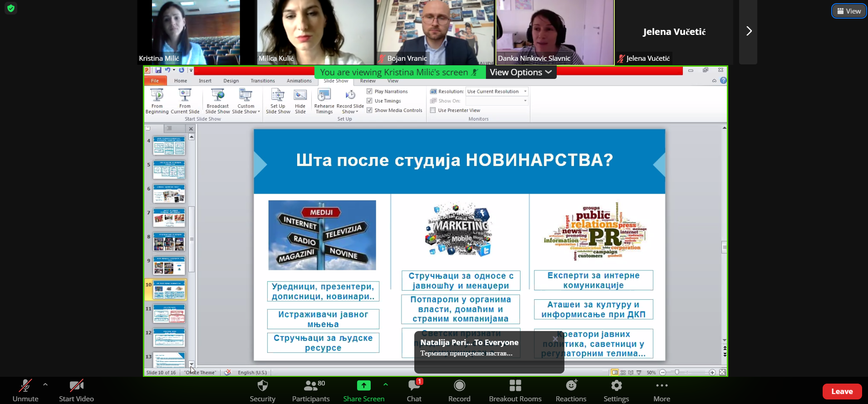Screen dimensions: 868x404
Task: Show next participants with right arrow
Action: pyautogui.click(x=749, y=31)
